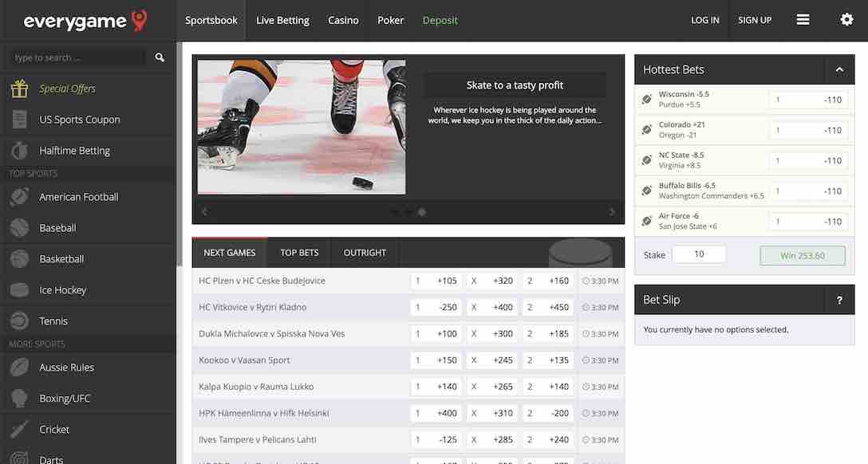Select Kookoo home win +150 odds
The height and width of the screenshot is (464, 868).
tap(436, 360)
